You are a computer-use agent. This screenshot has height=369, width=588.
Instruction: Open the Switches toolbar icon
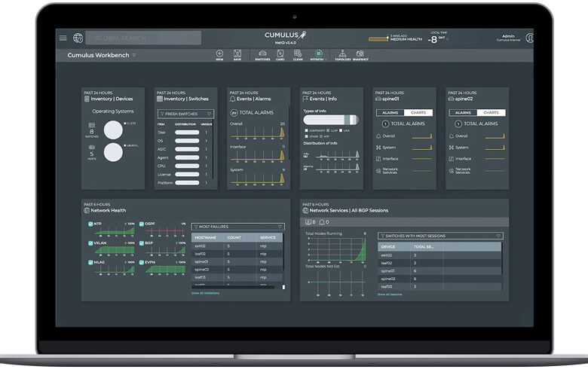262,55
